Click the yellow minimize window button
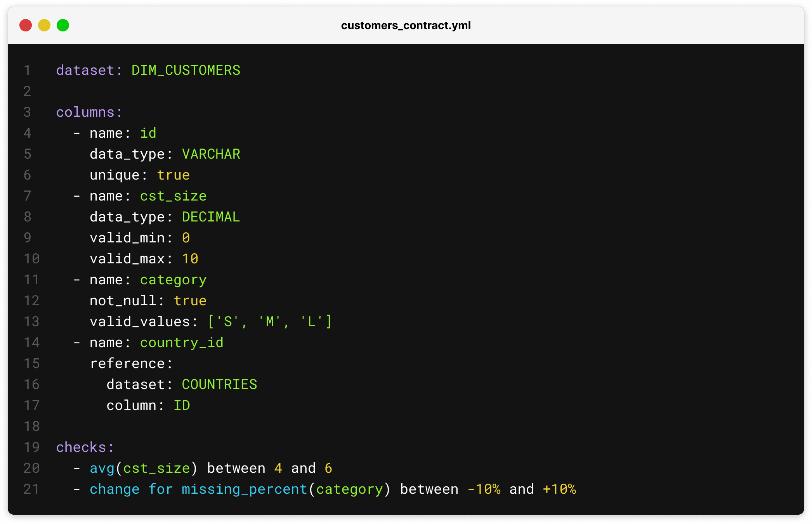 tap(44, 25)
